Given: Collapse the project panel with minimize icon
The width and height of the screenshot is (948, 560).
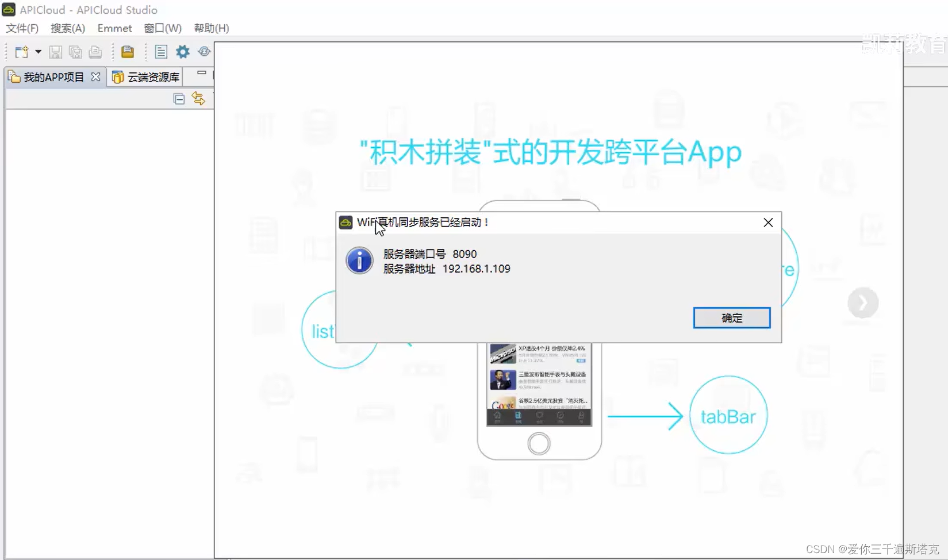Looking at the screenshot, I should (201, 73).
